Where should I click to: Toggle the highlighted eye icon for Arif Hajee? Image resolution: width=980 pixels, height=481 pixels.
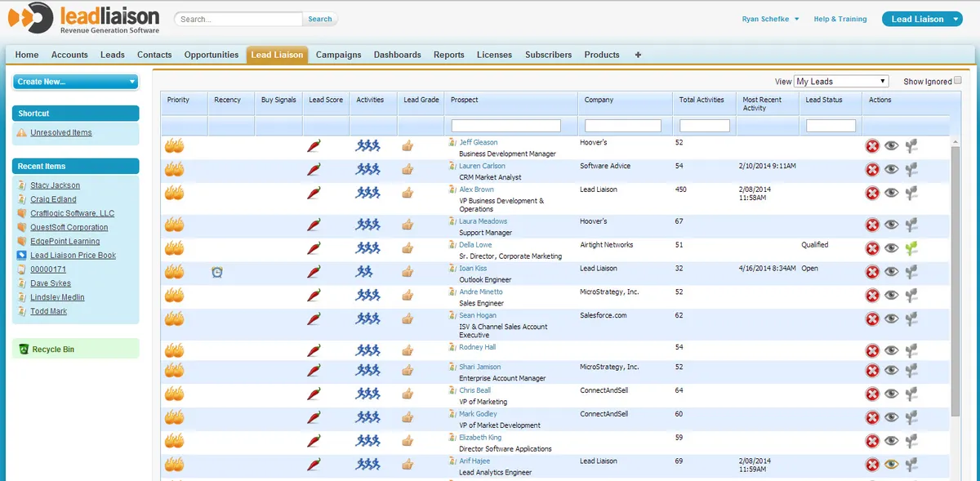(892, 465)
